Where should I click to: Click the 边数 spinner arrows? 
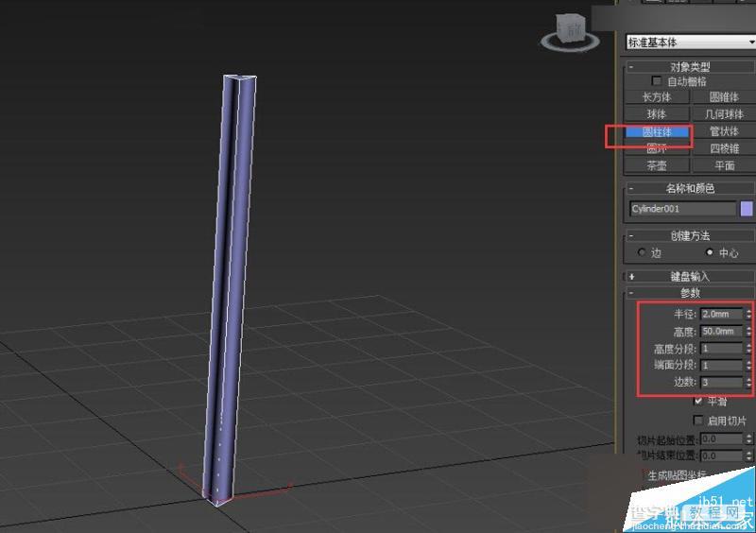pyautogui.click(x=748, y=382)
